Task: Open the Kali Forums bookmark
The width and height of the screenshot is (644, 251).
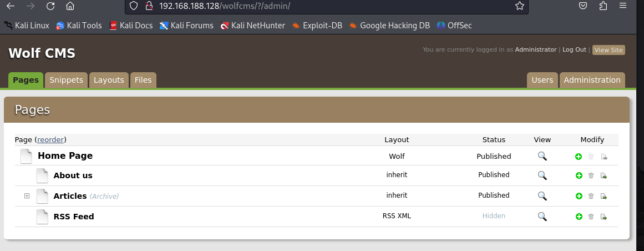Action: 186,26
